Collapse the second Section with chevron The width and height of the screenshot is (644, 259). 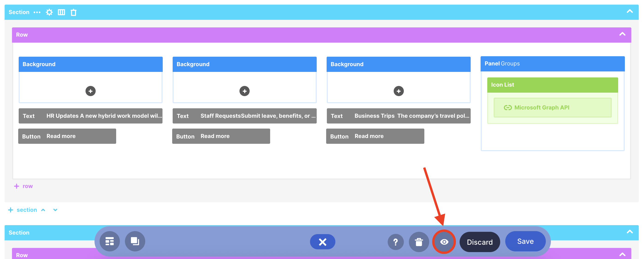[629, 232]
